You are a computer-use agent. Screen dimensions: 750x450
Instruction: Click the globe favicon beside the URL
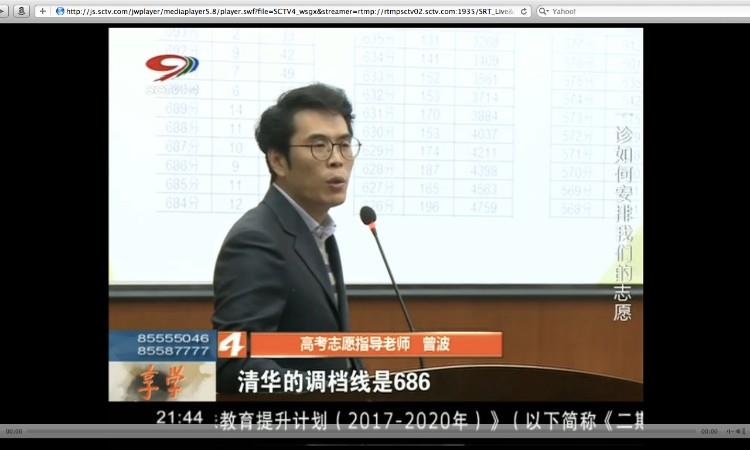[x=60, y=11]
